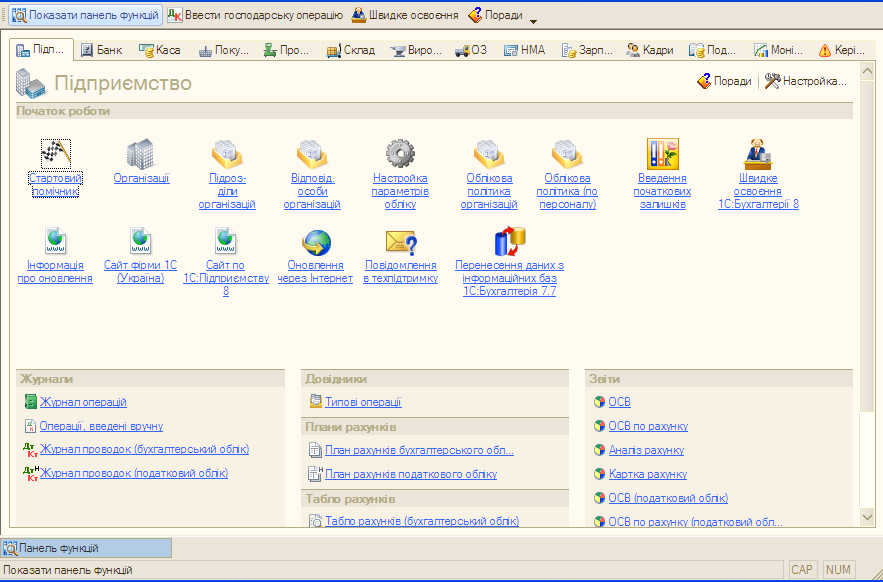Switch to the Склад tab
Screen dimensions: 883x582
(x=350, y=50)
